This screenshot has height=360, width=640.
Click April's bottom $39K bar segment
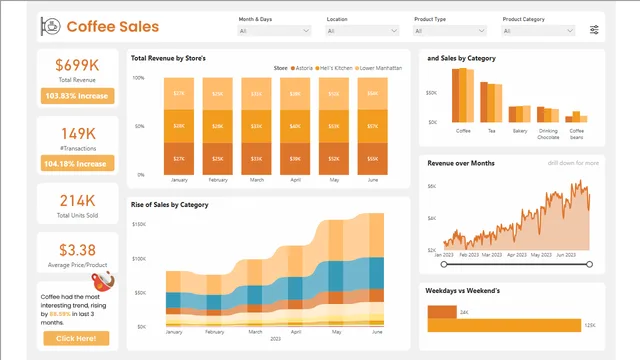pyautogui.click(x=295, y=159)
